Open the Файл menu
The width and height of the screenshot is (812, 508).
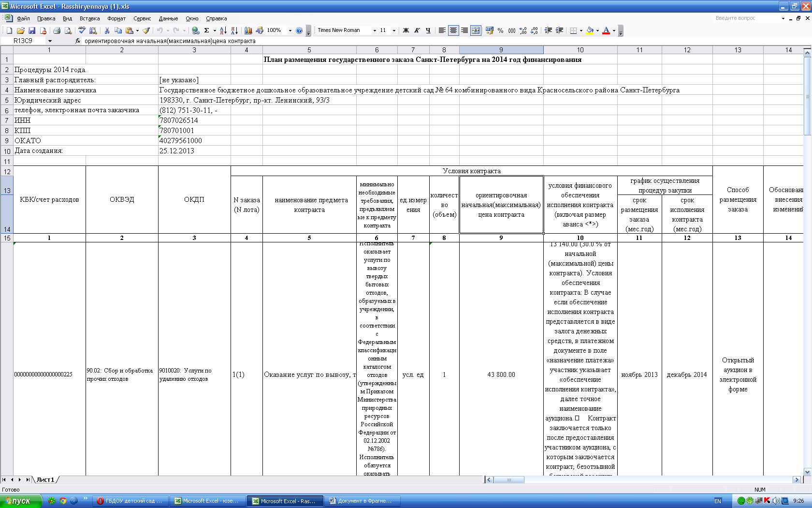[23, 18]
